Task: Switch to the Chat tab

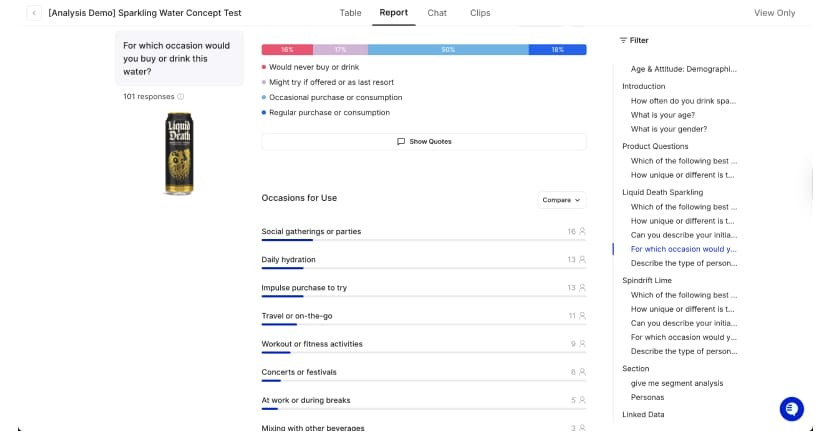Action: [x=437, y=13]
